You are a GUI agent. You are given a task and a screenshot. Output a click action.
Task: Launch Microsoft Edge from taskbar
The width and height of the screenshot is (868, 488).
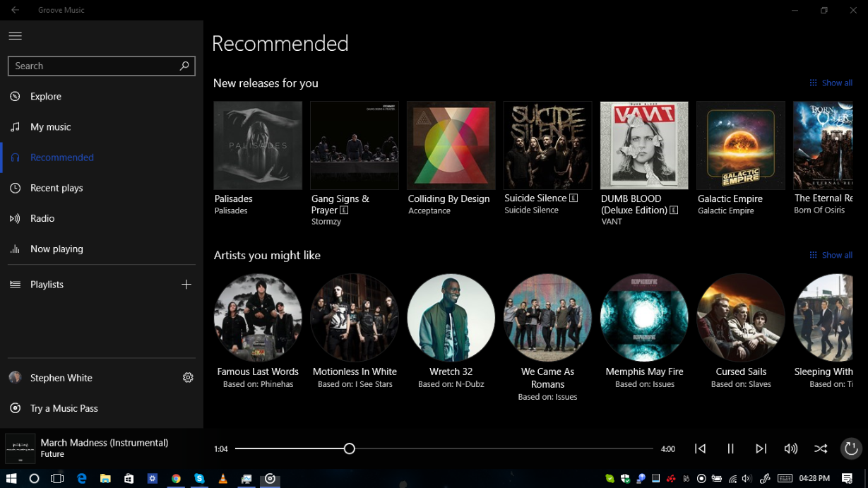(x=81, y=478)
